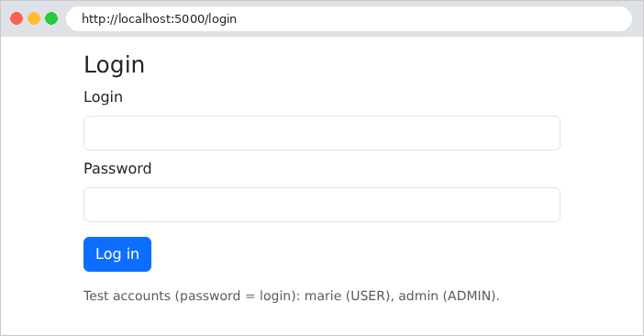Focus the Password input field

pos(322,205)
